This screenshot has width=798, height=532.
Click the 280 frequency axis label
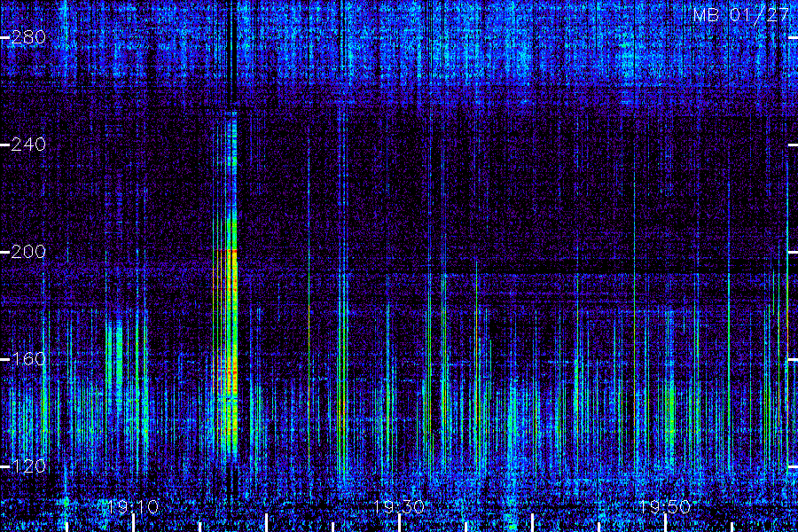click(x=28, y=37)
